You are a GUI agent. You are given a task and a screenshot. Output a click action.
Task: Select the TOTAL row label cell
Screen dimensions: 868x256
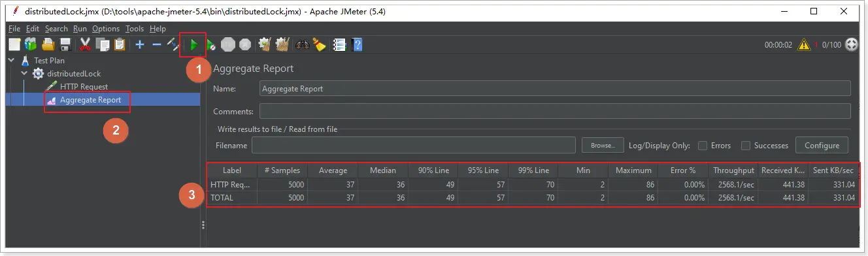(232, 197)
